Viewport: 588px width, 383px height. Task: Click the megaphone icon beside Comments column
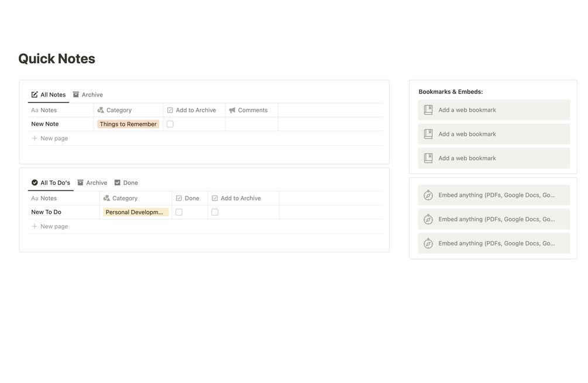pos(232,110)
